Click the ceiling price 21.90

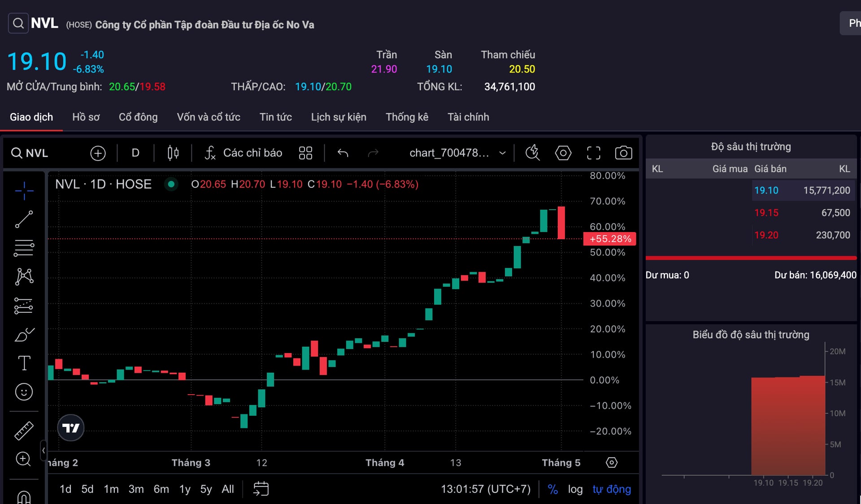[384, 69]
